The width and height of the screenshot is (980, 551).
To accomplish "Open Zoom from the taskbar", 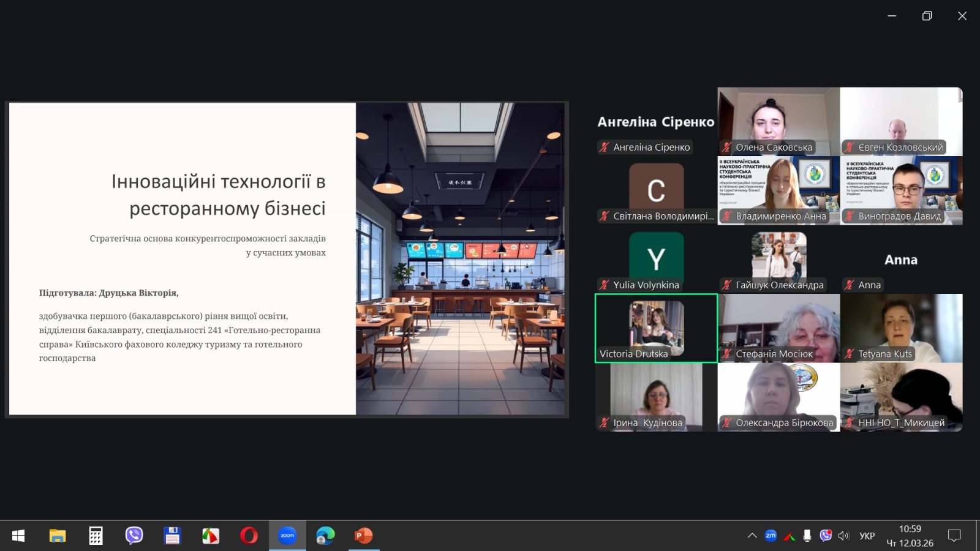I will click(x=287, y=536).
